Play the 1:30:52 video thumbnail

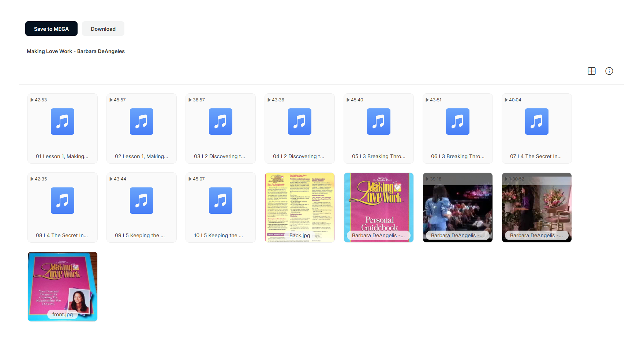pyautogui.click(x=537, y=208)
